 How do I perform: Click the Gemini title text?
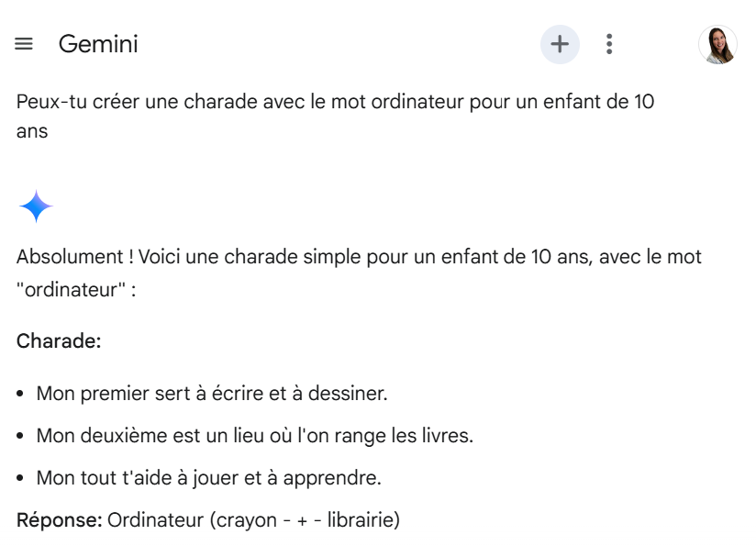[98, 44]
